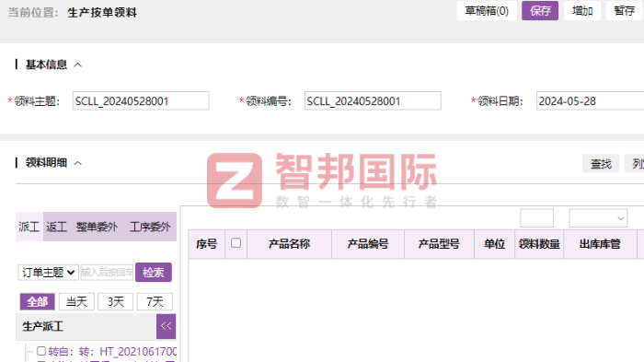Open the empty dropdown above the table
644x362 pixels.
coord(598,218)
